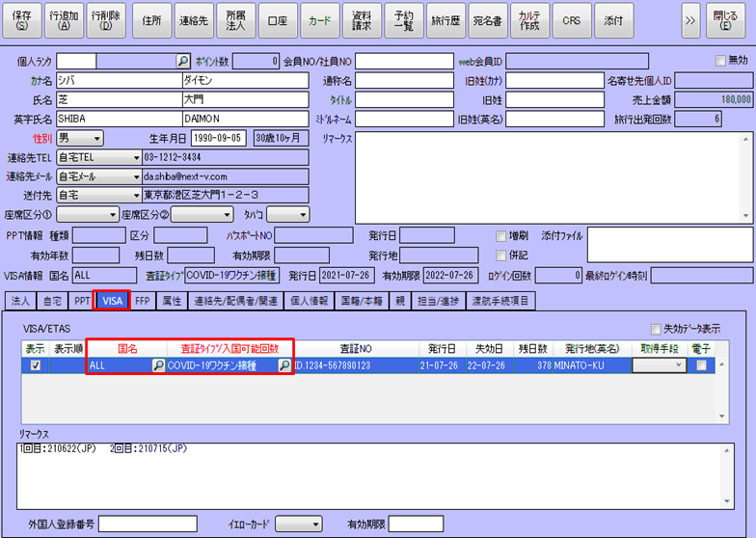The image size is (756, 538).
Task: Uncheck the 表示 checkbox in the ALL row
Action: click(35, 365)
